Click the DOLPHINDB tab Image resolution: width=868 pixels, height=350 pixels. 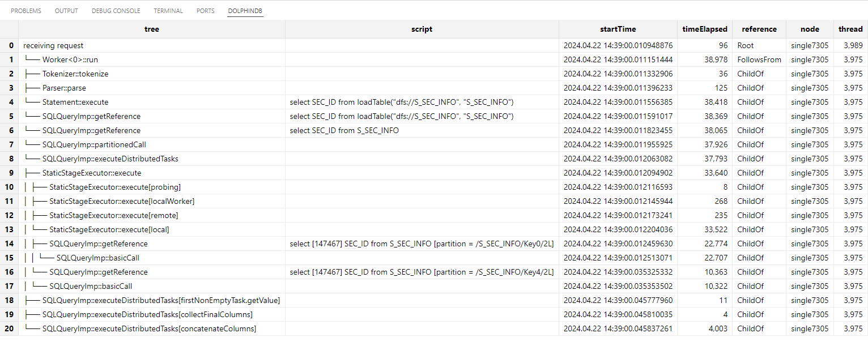click(x=245, y=11)
